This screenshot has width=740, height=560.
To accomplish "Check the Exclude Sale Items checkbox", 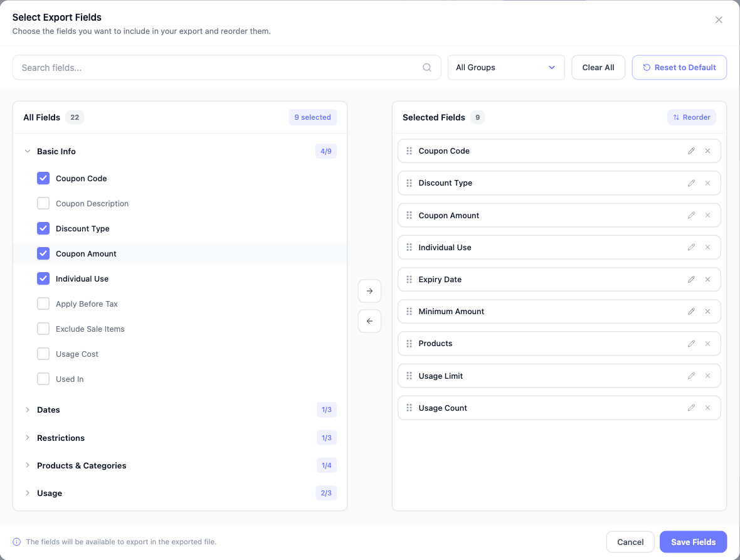I will (43, 329).
